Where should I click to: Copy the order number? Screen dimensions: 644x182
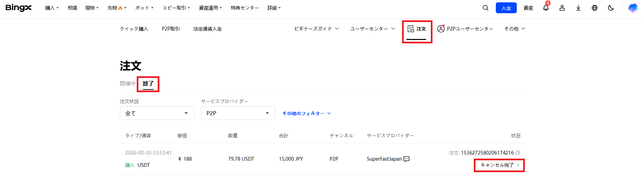pos(518,153)
